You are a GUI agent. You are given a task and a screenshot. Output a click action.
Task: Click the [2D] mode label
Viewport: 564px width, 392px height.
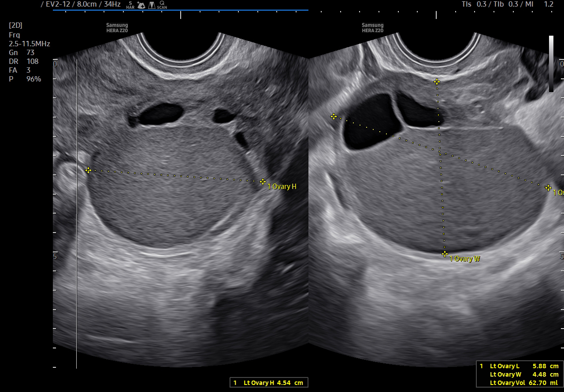(x=15, y=26)
